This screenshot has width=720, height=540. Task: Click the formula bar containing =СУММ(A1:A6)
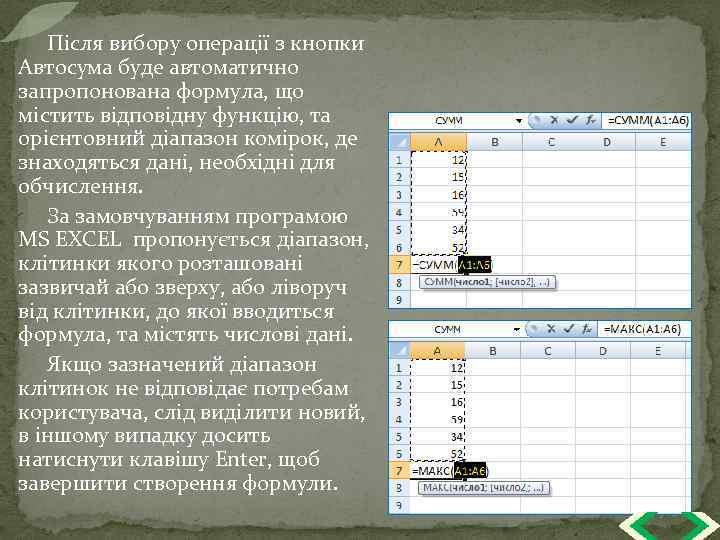coord(647,120)
